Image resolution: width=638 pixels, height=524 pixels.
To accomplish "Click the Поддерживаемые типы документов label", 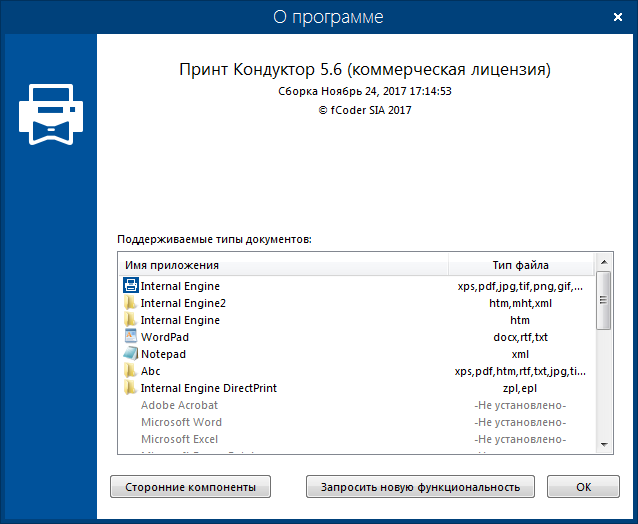I will click(214, 239).
